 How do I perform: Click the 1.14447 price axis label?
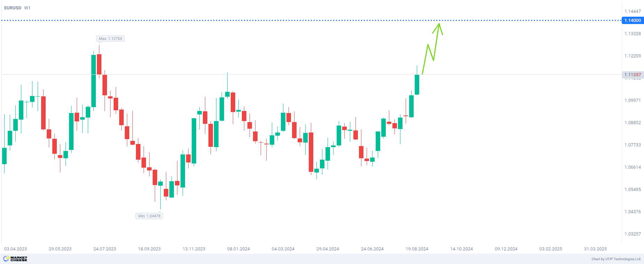coord(632,11)
